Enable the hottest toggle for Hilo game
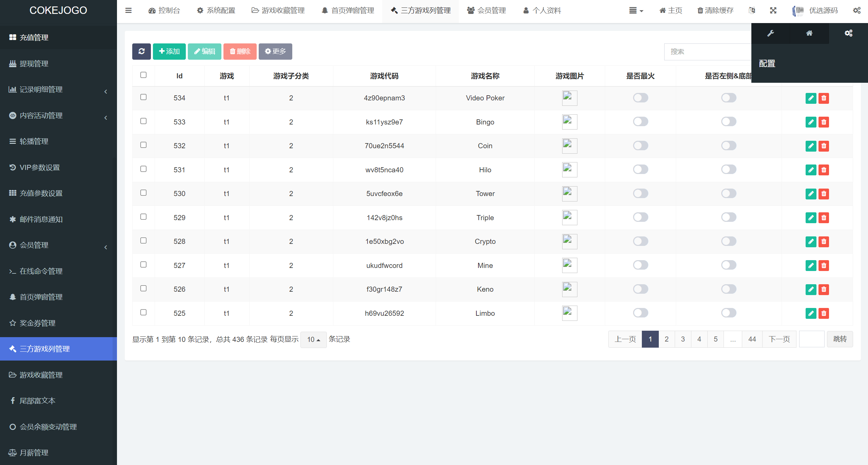This screenshot has height=465, width=868. (x=640, y=169)
